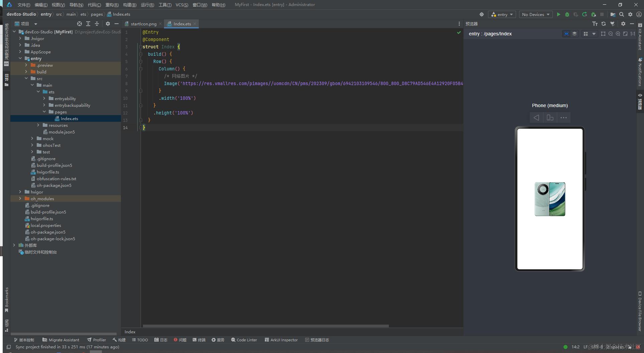Open the VCS(S) menu
Viewport: 644px width, 353px height.
click(x=182, y=5)
